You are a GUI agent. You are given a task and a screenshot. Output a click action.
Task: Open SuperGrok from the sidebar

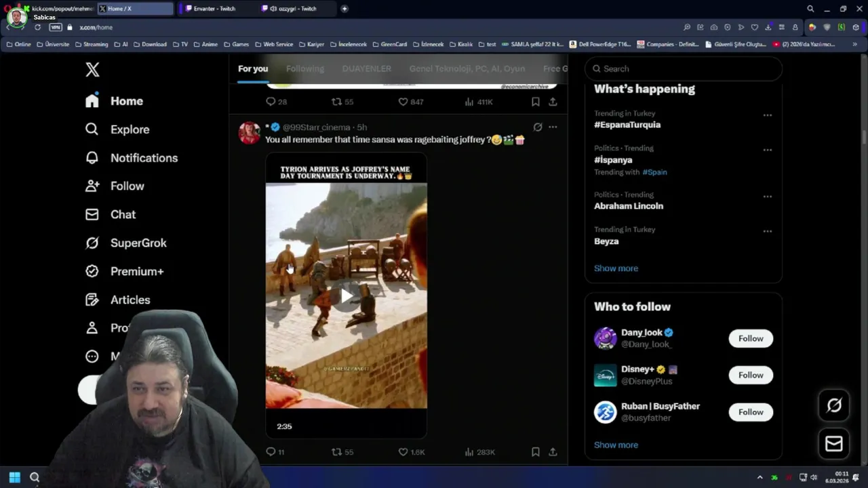[125, 243]
